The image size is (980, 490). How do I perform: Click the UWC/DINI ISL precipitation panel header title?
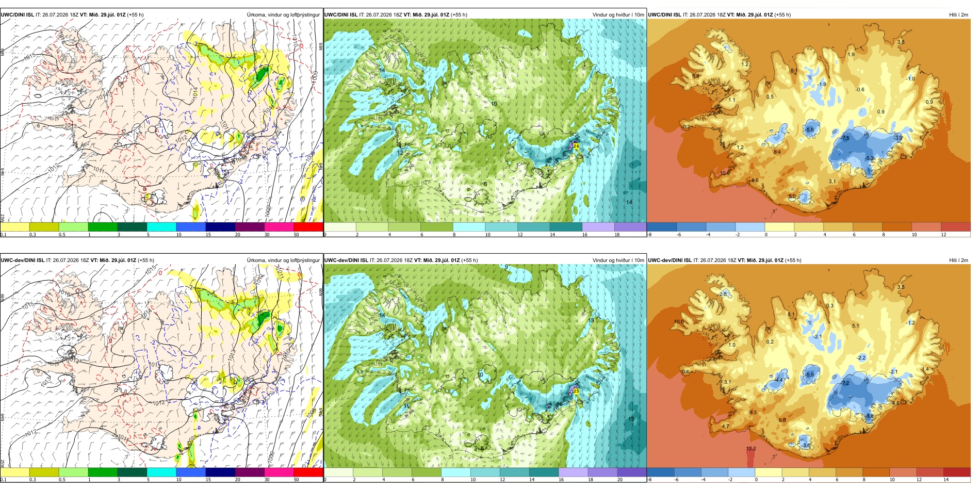72,15
